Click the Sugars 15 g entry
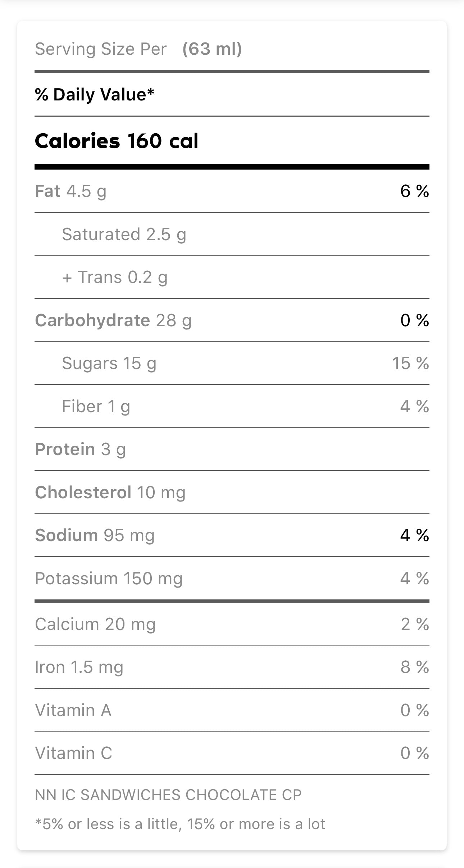 109,363
